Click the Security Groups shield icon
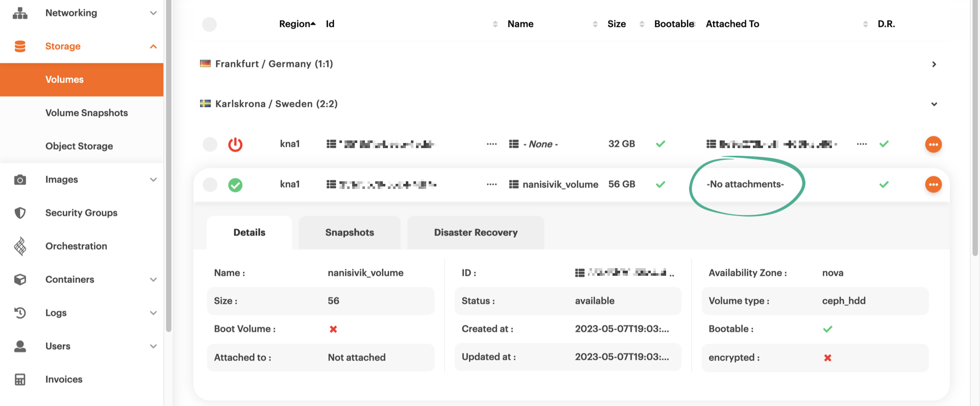The height and width of the screenshot is (406, 980). tap(20, 213)
